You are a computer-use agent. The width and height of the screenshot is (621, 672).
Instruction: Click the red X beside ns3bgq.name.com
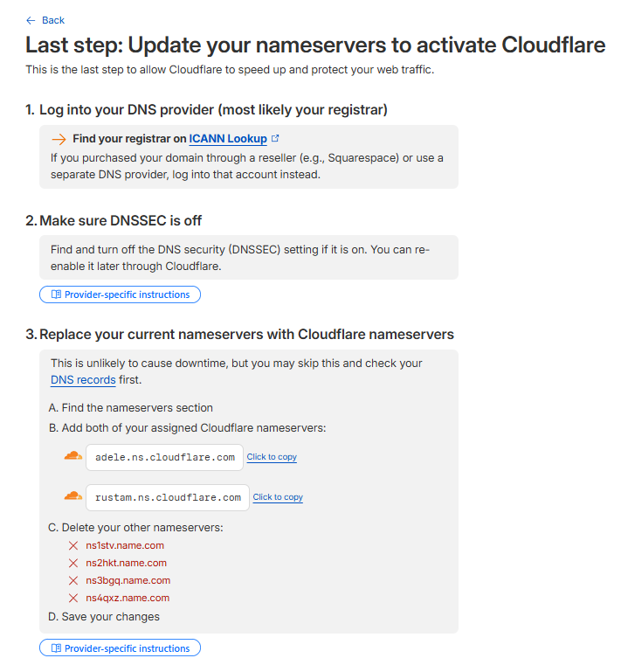pos(73,580)
